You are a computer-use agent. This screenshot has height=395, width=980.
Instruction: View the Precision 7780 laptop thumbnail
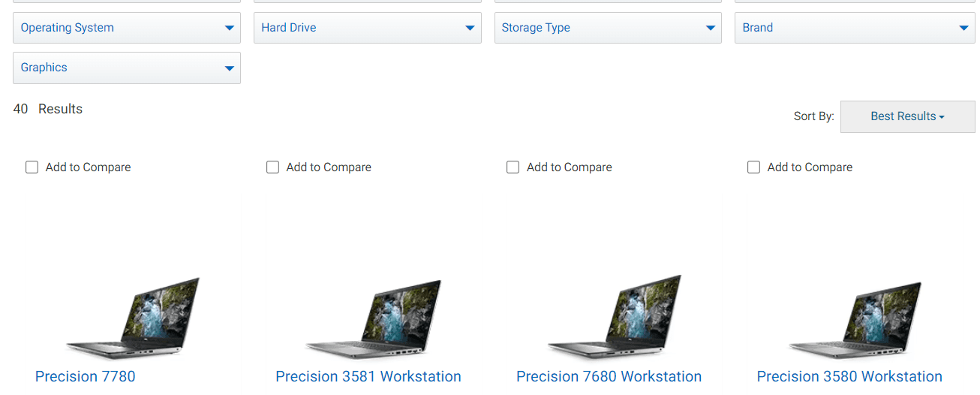pos(133,318)
